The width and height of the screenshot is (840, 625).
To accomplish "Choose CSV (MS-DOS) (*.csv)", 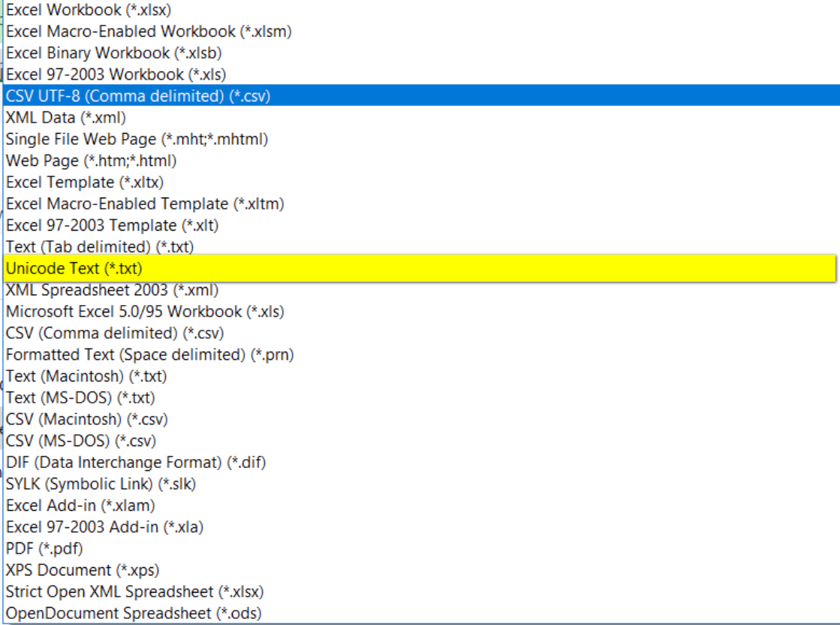I will 421,441.
